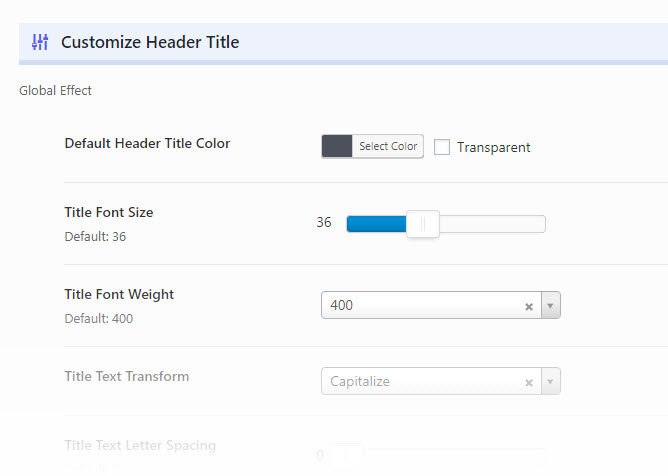This screenshot has height=476, width=668.
Task: Click the Title Text Letter Spacing slider handle
Action: click(x=348, y=456)
